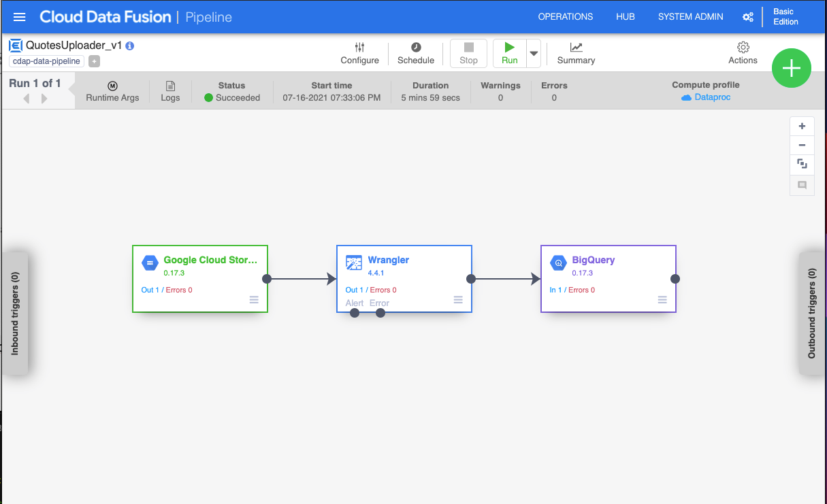Click the Wrangler plugin icon
Viewport: 827px width, 504px height.
354,263
